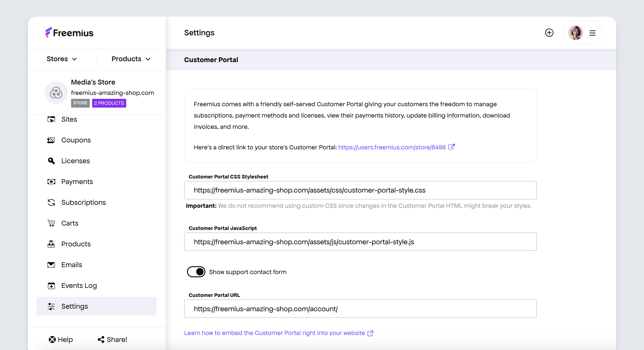
Task: Click the 2 PRODUCTS badge
Action: click(x=109, y=103)
